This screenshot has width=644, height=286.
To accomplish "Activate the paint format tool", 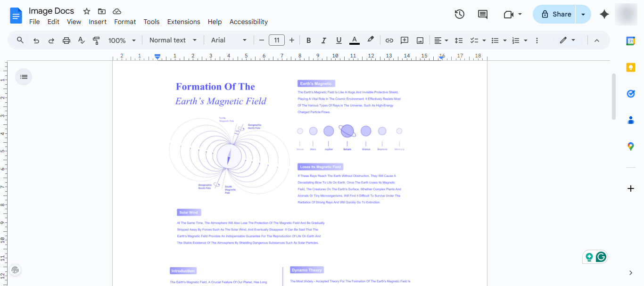I will click(x=96, y=41).
